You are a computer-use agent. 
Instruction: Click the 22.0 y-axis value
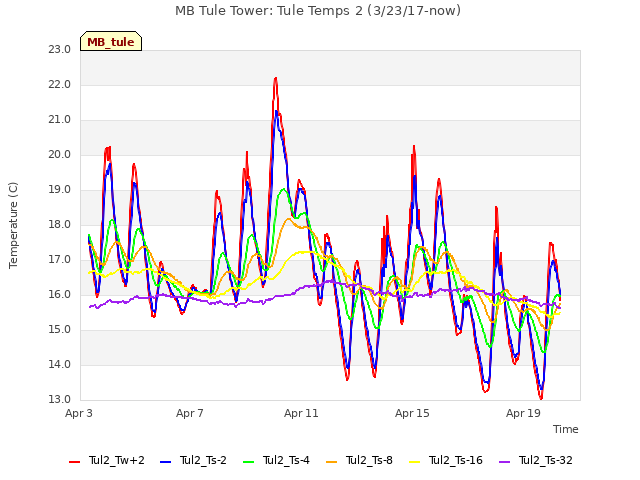pyautogui.click(x=60, y=85)
